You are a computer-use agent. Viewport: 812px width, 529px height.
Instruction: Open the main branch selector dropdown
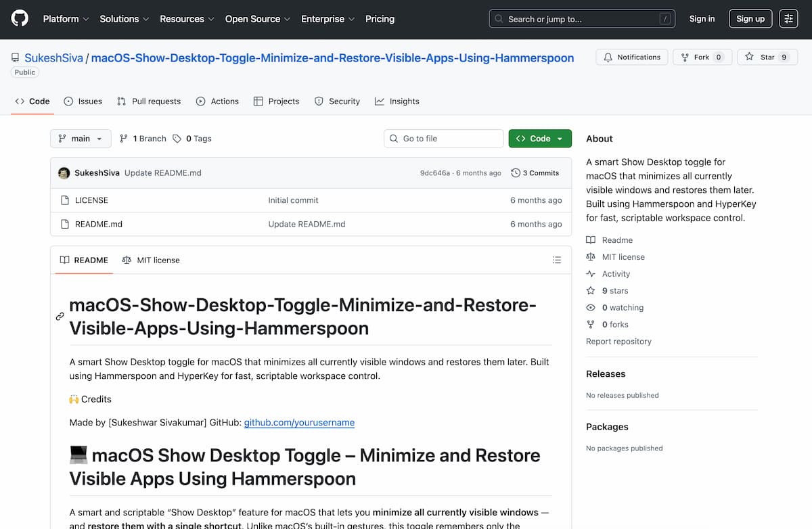click(80, 138)
